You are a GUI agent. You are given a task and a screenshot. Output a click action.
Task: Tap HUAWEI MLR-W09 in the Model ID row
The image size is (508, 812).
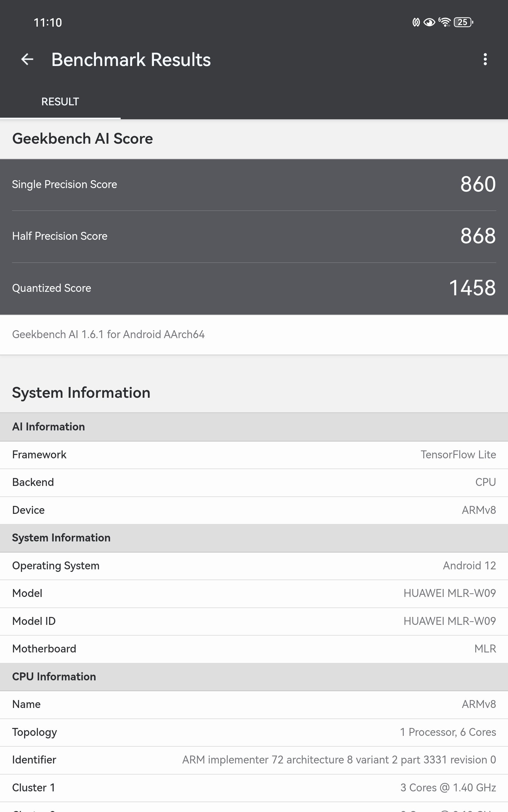(450, 621)
